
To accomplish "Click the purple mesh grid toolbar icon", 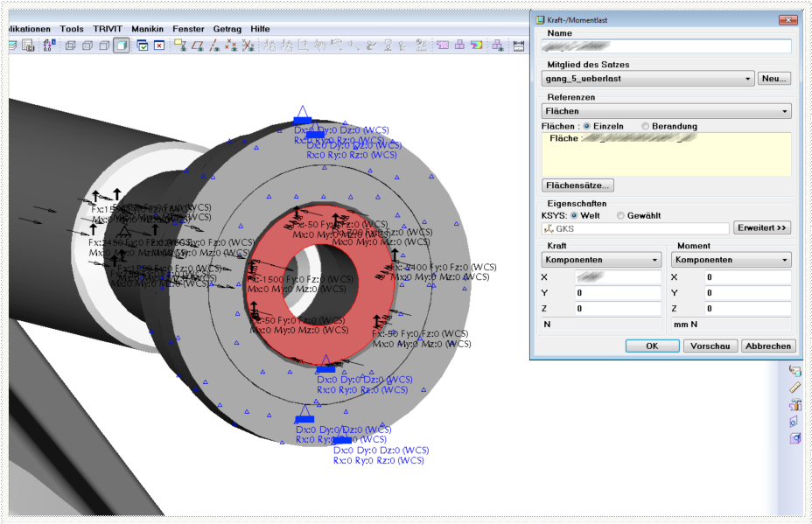I will [443, 45].
